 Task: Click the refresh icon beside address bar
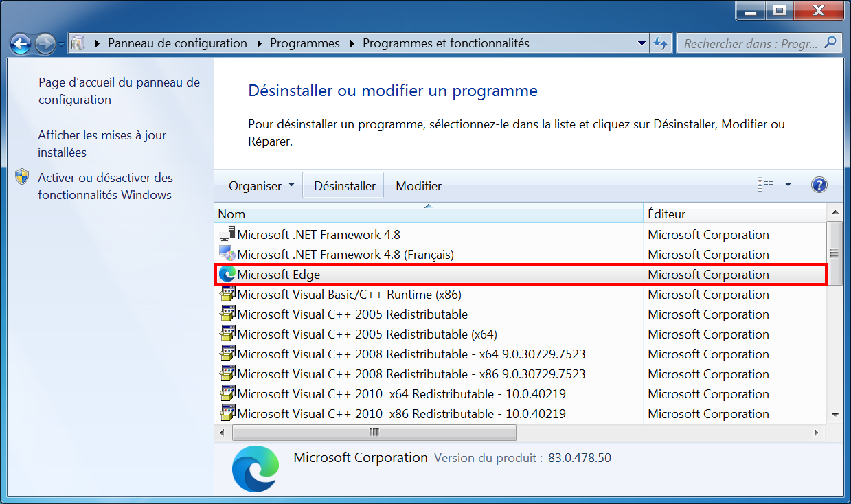click(x=660, y=43)
